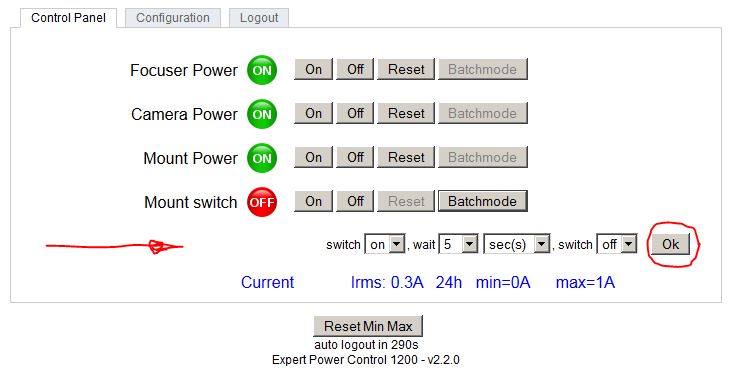Turn off Camera Power with Off button

pos(355,114)
